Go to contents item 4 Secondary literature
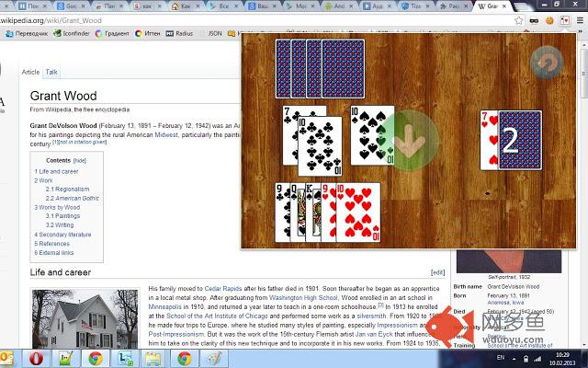This screenshot has width=588, height=368. click(x=62, y=235)
